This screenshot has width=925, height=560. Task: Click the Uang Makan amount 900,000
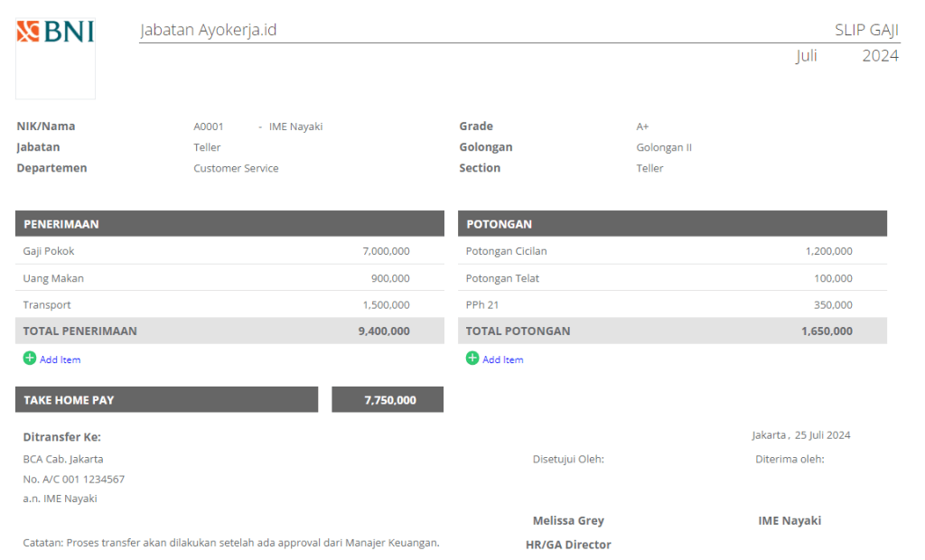pos(390,278)
